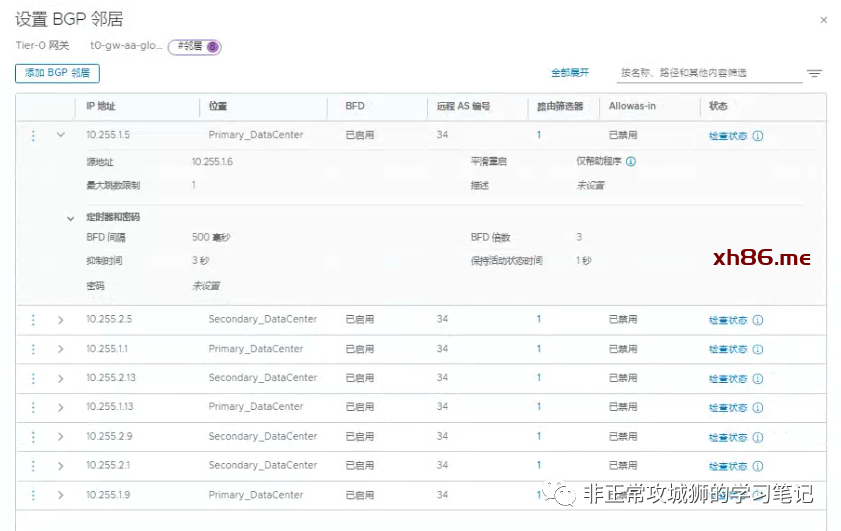The image size is (841, 531).
Task: Collapse the 定时器和密码 section
Action: [x=71, y=217]
